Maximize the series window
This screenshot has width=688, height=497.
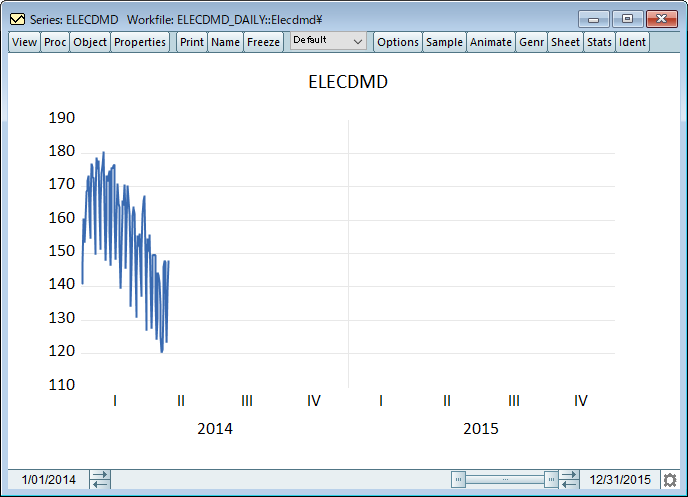pyautogui.click(x=627, y=19)
